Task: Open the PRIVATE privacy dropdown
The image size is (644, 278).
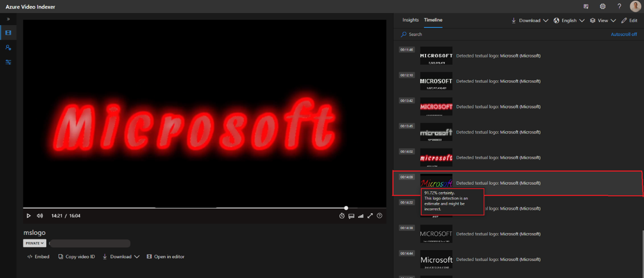Action: pos(35,243)
